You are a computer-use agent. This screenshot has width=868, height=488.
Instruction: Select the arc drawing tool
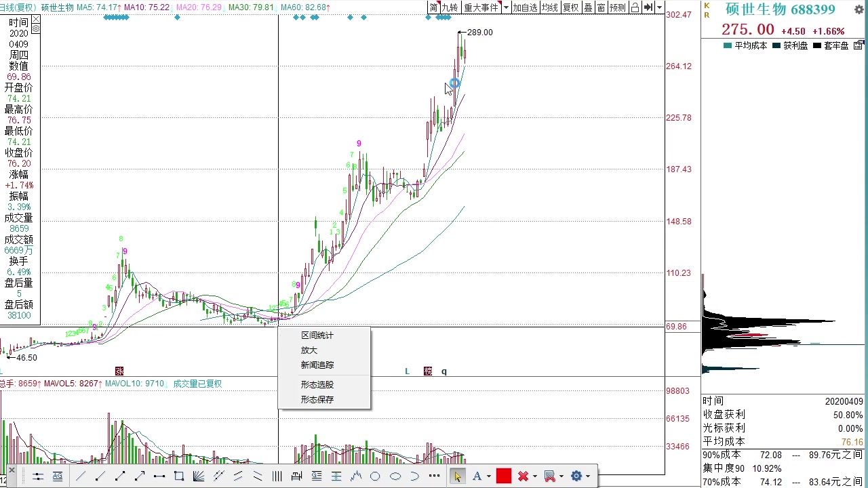coord(414,476)
